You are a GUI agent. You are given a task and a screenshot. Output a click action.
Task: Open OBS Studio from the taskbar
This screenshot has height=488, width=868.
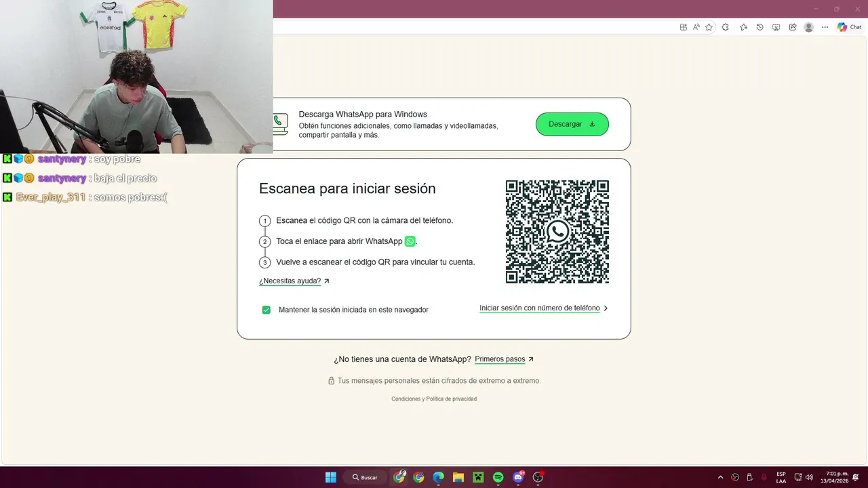(x=538, y=477)
